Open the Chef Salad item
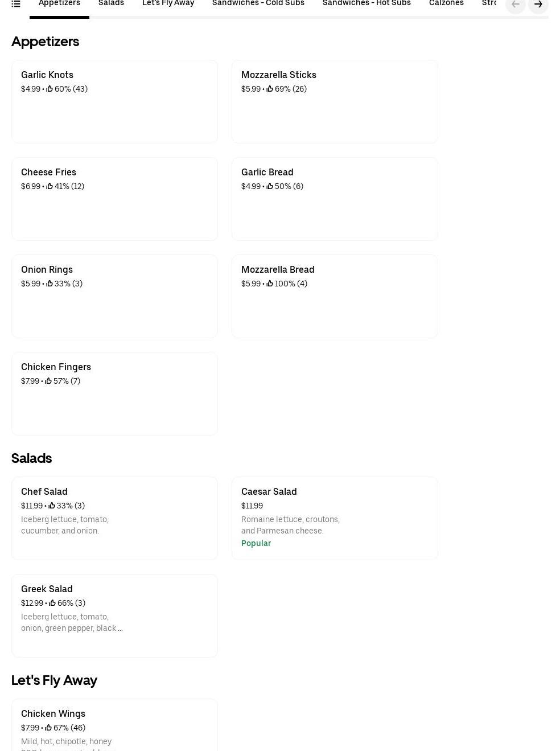 114,518
